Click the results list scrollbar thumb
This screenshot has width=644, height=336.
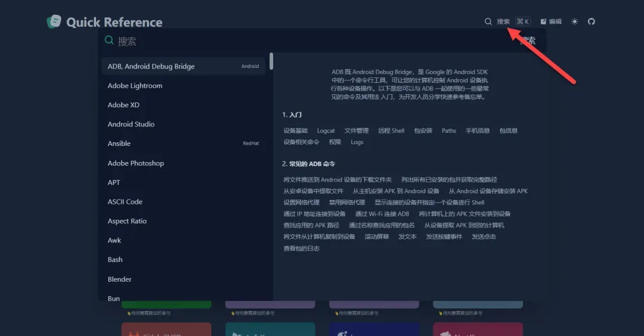click(271, 61)
